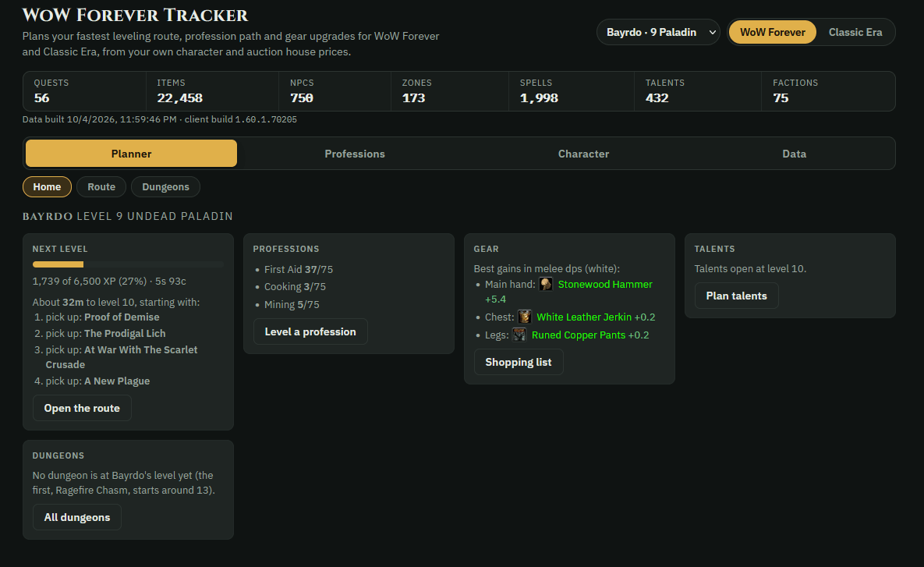Screen dimensions: 924x567
Task: Click the Quests count 56
Action: pos(42,97)
